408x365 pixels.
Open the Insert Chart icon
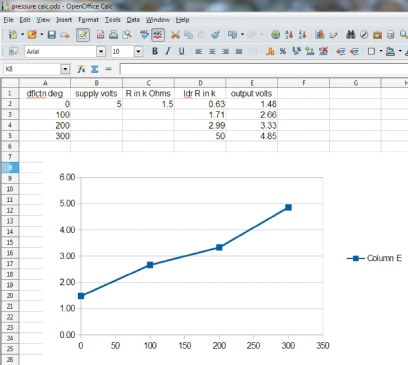click(x=320, y=34)
